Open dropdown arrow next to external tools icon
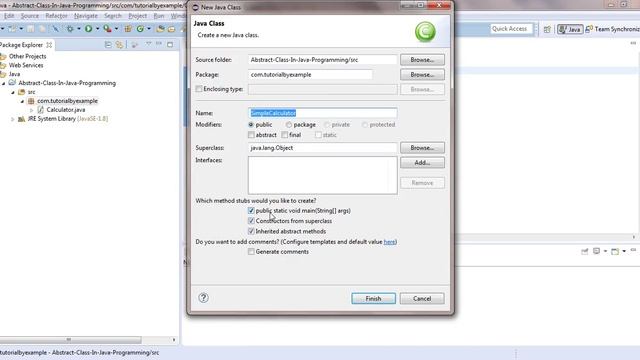The height and width of the screenshot is (360, 640). 116,29
